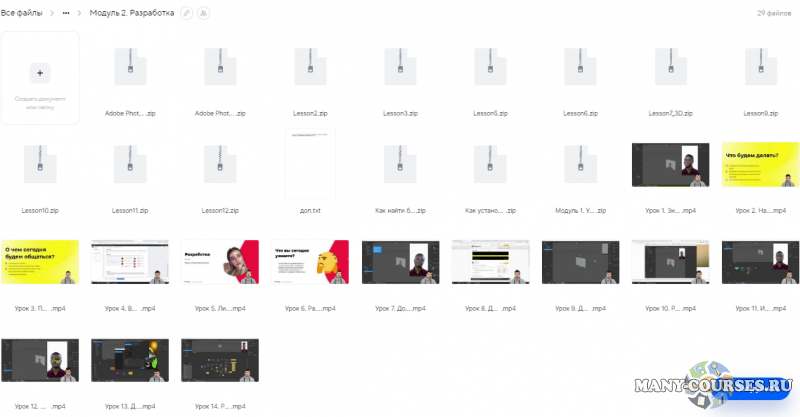This screenshot has width=800, height=417.
Task: Click the Lesson10.zip archive icon
Action: [40, 164]
